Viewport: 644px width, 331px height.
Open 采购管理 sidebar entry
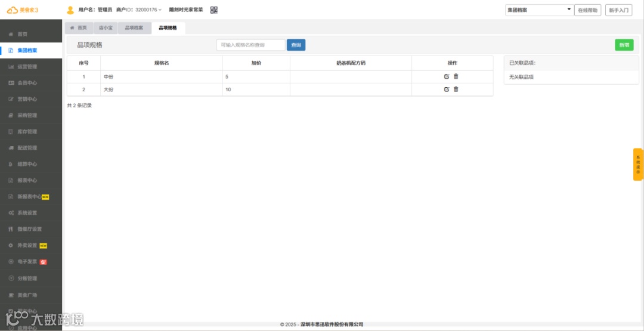31,115
